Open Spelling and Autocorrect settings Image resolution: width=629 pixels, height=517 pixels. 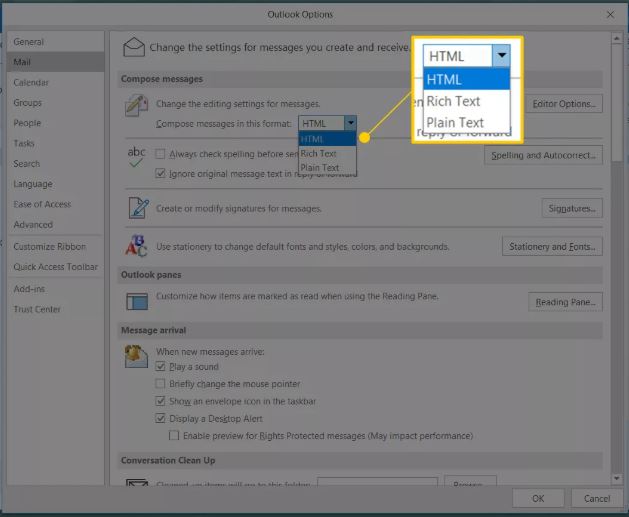pyautogui.click(x=543, y=155)
